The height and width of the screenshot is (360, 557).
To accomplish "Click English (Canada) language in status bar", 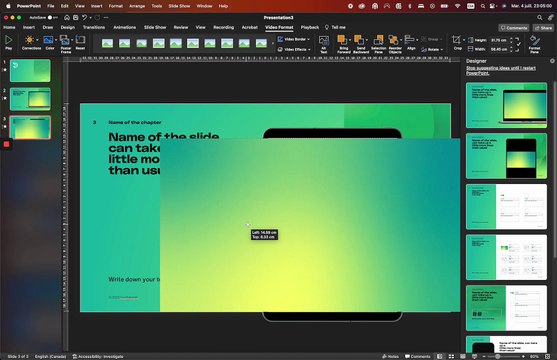I will tap(50, 356).
